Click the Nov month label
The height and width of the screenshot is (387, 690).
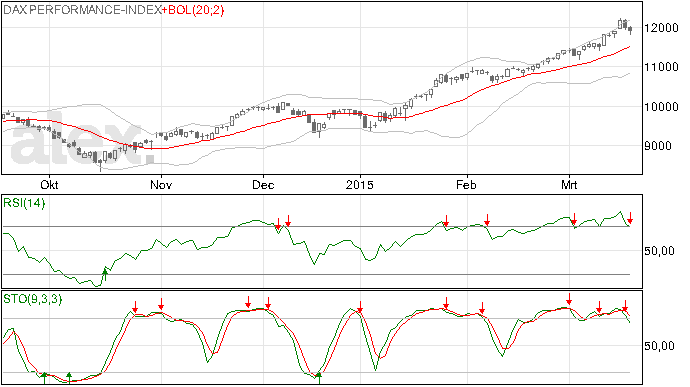161,184
